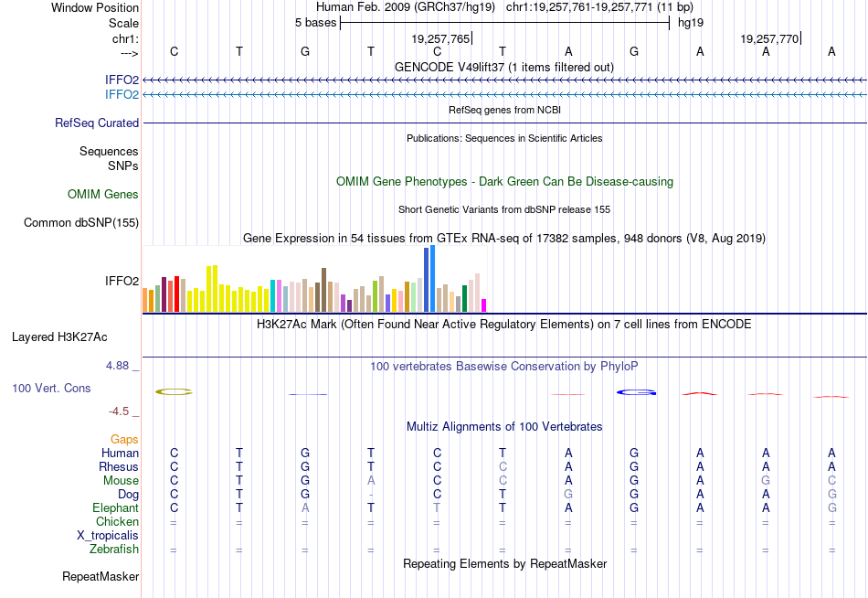Image resolution: width=868 pixels, height=598 pixels.
Task: Click the tall dark brown GTEx bar
Action: (x=323, y=291)
